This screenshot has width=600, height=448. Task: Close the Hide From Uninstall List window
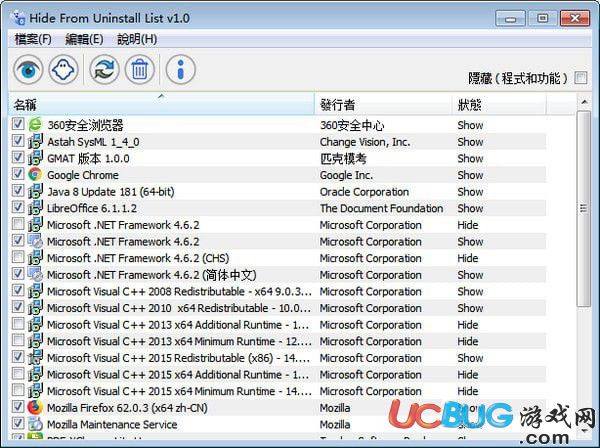[x=575, y=18]
